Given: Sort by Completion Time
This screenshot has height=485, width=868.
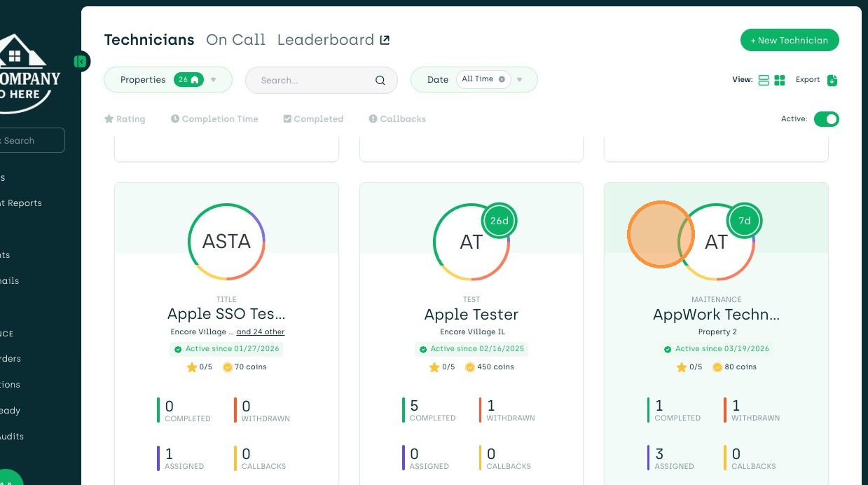Looking at the screenshot, I should (214, 119).
